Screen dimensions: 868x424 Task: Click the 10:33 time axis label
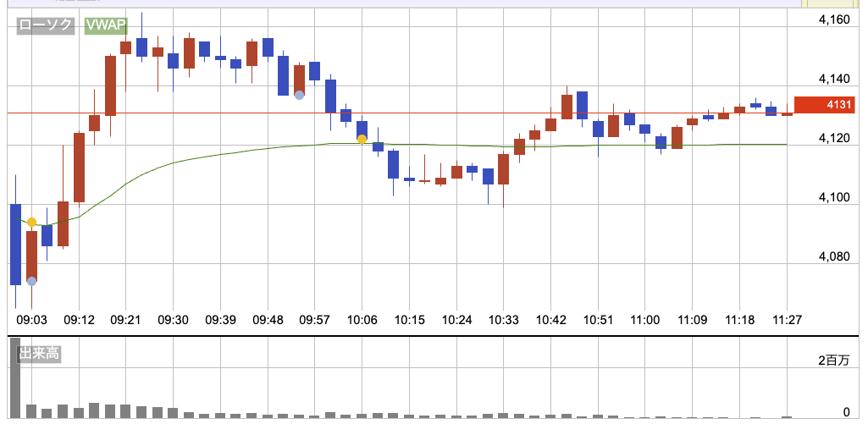(504, 321)
